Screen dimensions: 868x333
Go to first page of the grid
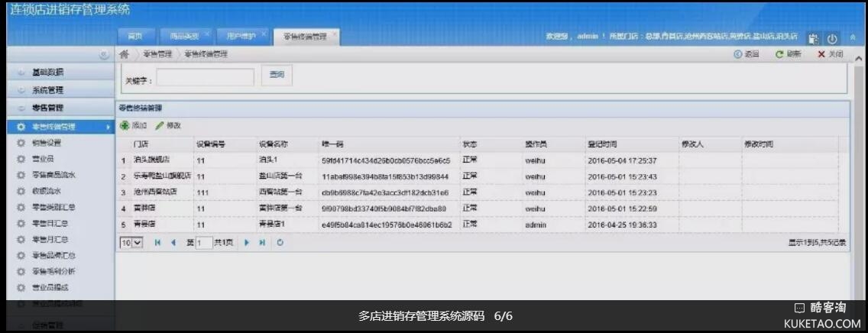[157, 242]
